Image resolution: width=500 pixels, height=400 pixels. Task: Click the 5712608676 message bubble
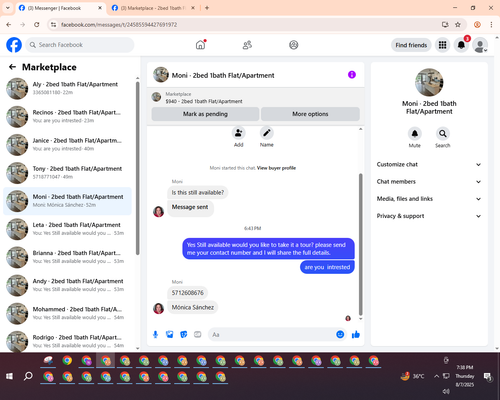point(188,293)
